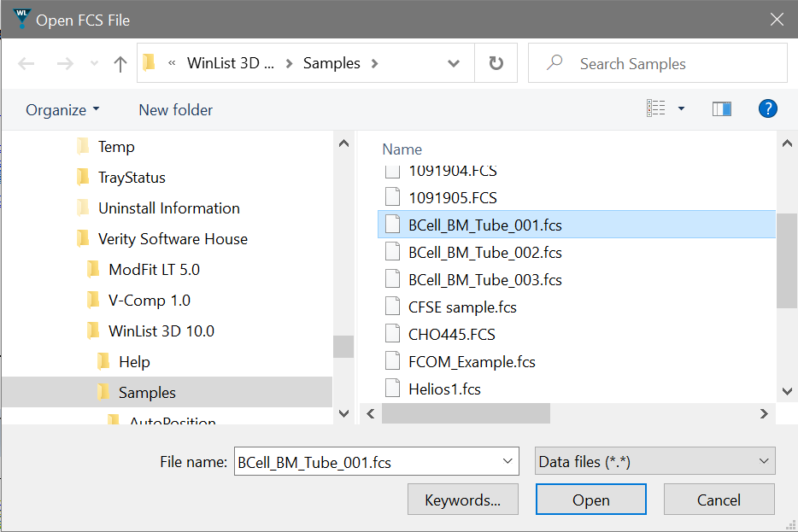Expand the address bar path history dropdown
The image size is (798, 532).
(454, 63)
